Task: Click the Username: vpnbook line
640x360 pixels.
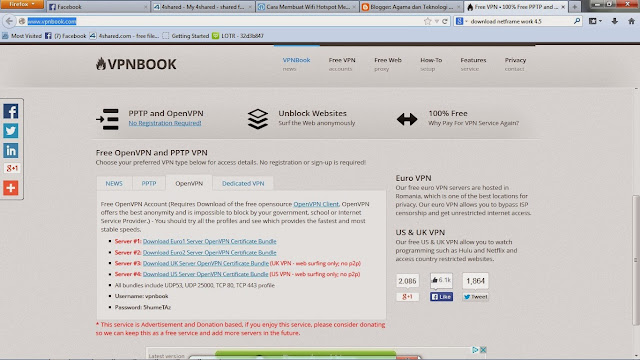Action: (x=141, y=296)
